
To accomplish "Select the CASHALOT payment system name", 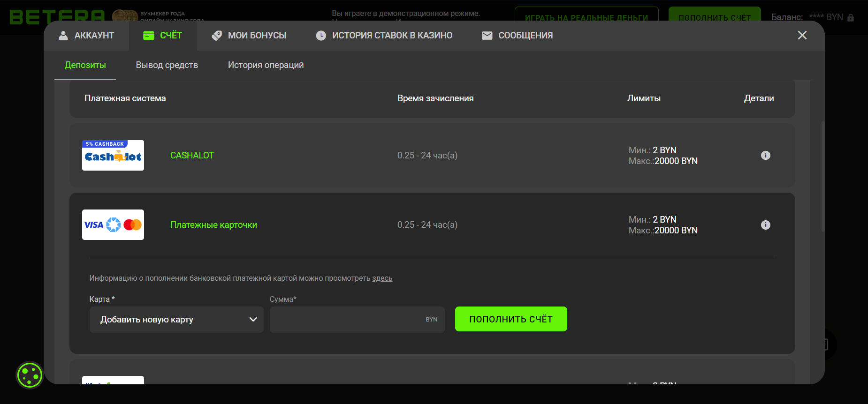I will pyautogui.click(x=192, y=155).
